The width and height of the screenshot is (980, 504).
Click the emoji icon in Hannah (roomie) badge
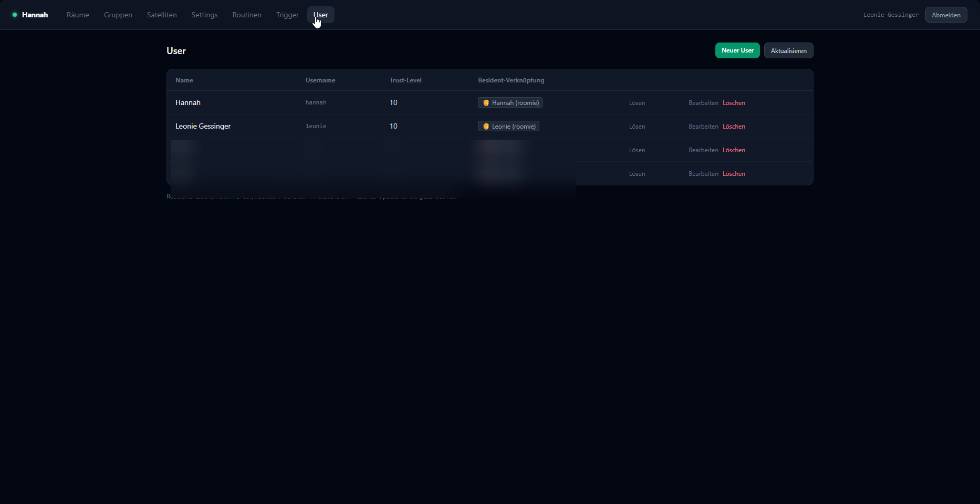(486, 103)
